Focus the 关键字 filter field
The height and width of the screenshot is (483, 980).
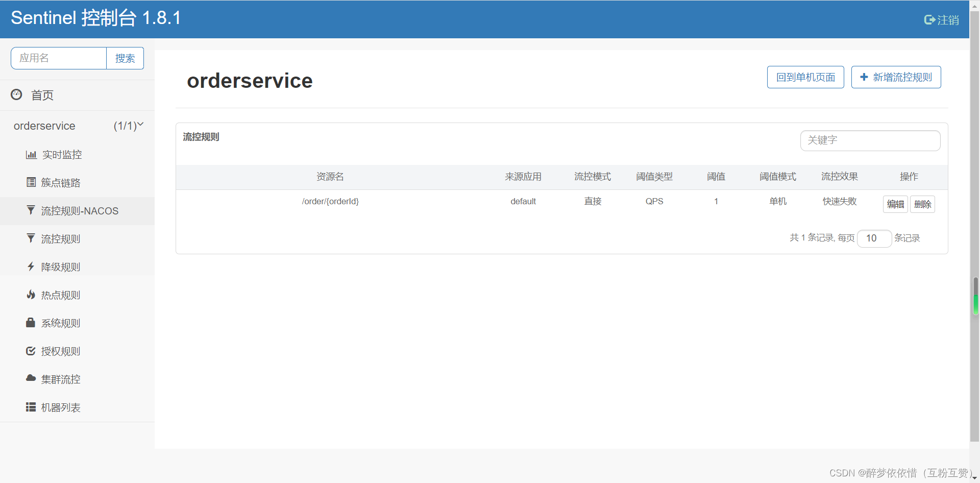pyautogui.click(x=870, y=140)
